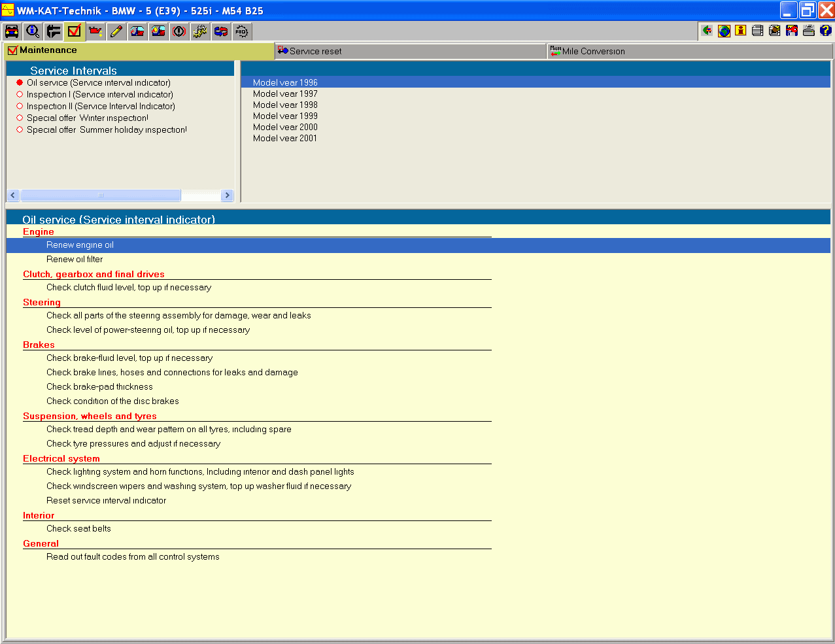The width and height of the screenshot is (835, 644).
Task: Select Model year 1997
Action: [285, 93]
